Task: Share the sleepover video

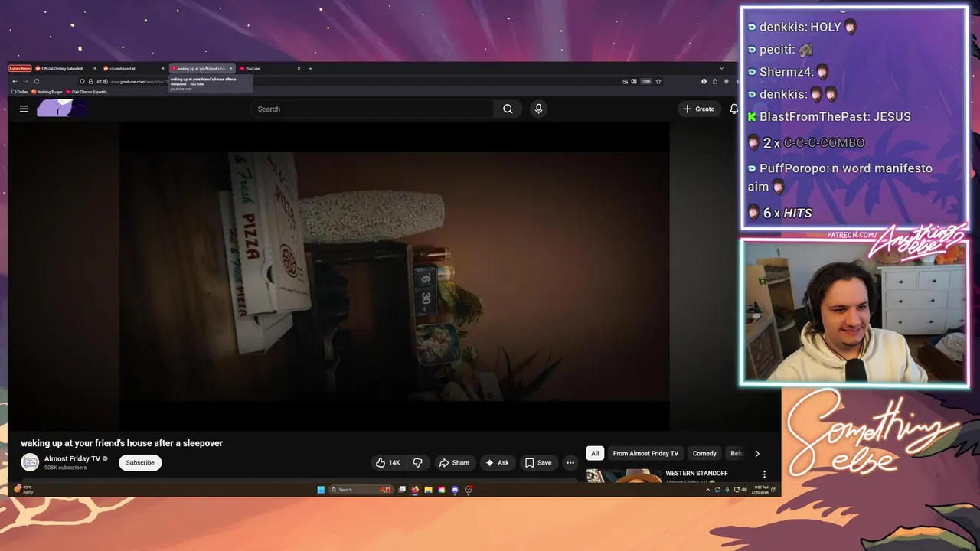Action: pos(453,462)
